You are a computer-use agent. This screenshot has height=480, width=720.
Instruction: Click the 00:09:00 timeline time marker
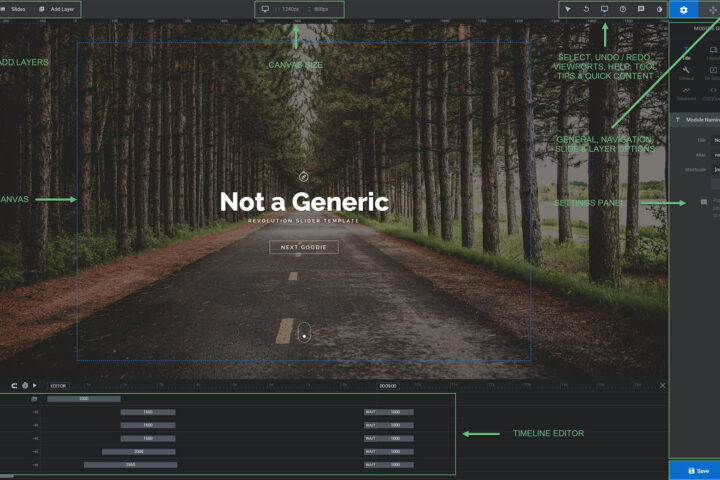coord(388,386)
